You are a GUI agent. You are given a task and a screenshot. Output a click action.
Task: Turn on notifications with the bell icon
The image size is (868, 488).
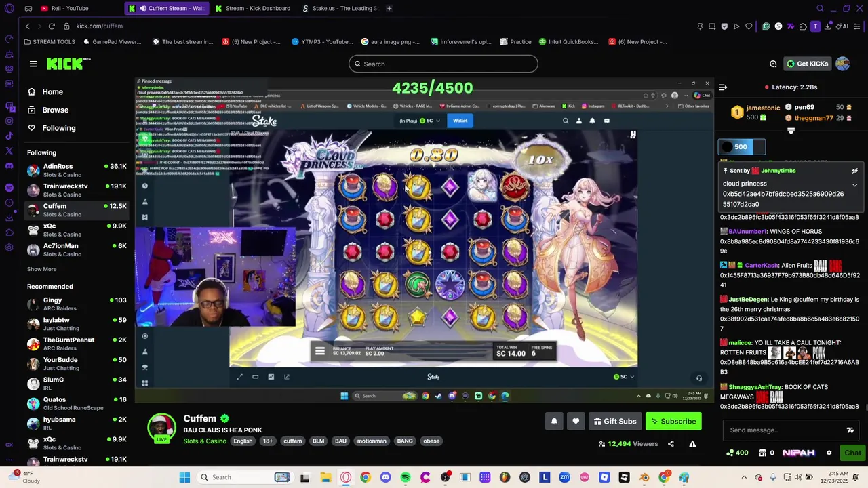click(x=554, y=421)
